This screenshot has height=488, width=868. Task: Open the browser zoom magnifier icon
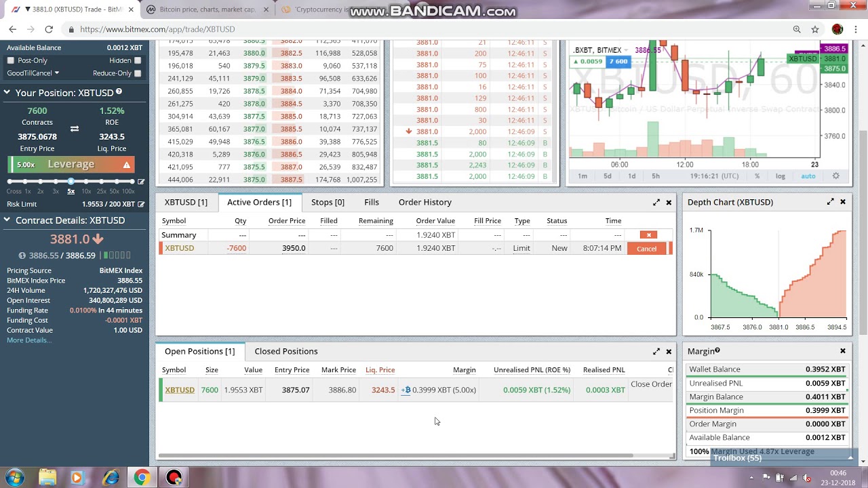797,29
